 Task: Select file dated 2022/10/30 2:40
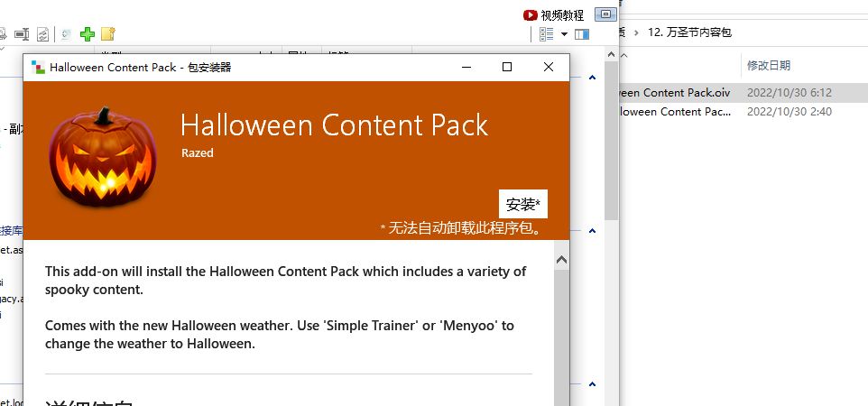(x=743, y=111)
